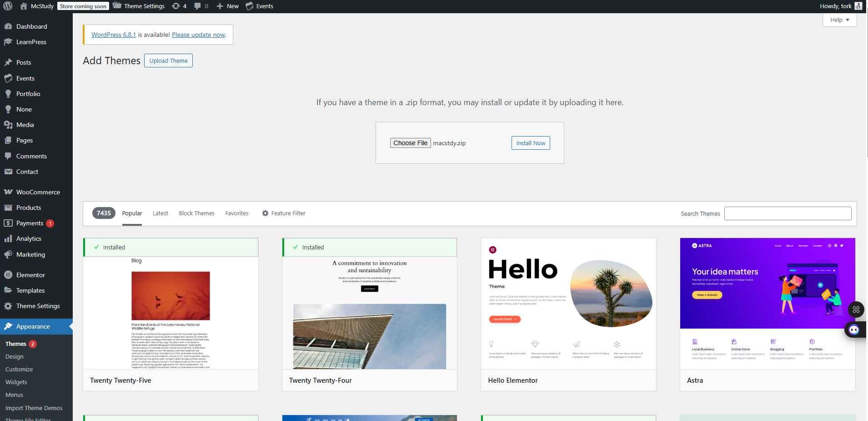
Task: Click the Elementor sidebar icon
Action: pyautogui.click(x=8, y=275)
